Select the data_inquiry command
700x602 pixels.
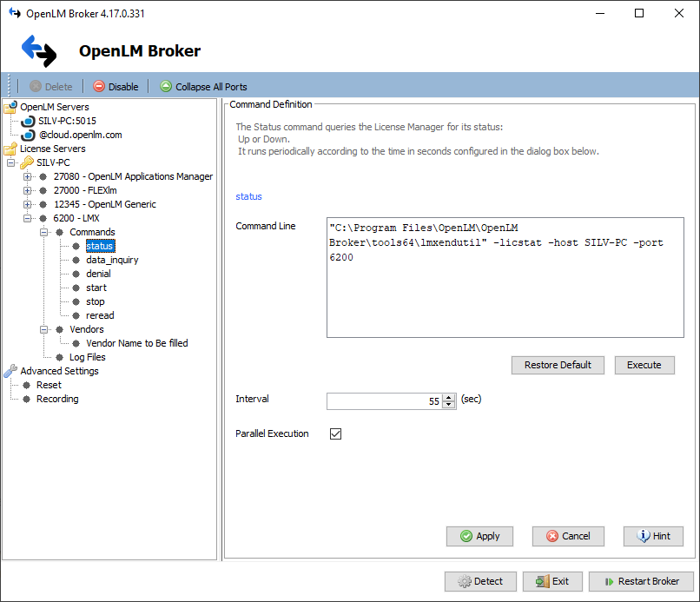[112, 260]
